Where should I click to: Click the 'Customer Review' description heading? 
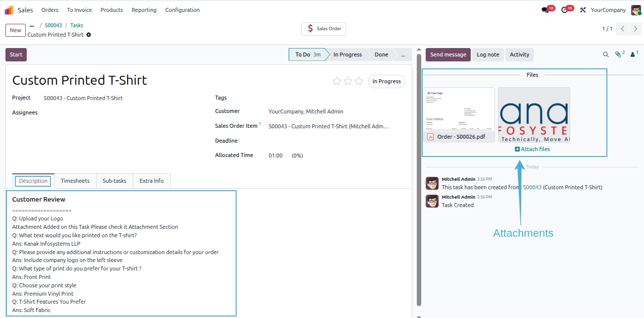[x=39, y=200]
